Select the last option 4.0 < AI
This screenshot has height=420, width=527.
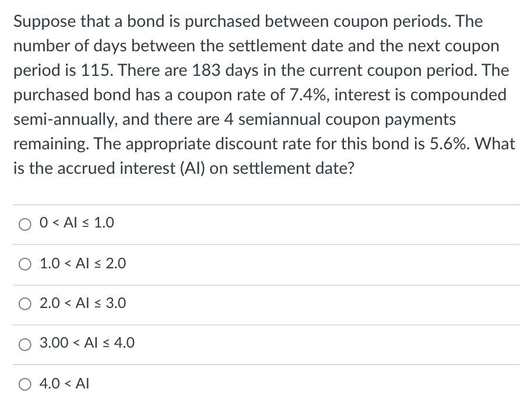[24, 384]
